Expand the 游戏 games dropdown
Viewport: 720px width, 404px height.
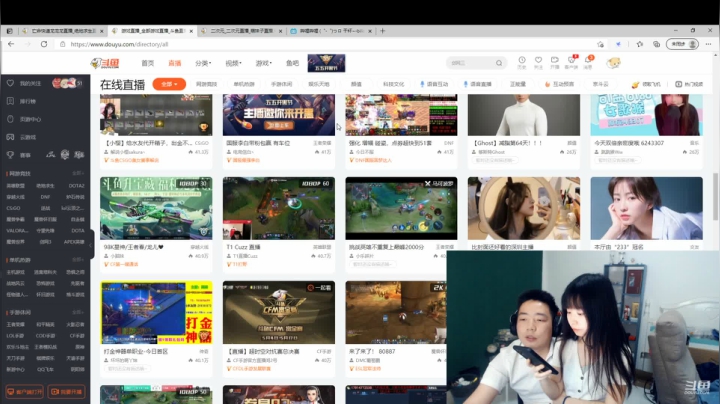point(264,63)
